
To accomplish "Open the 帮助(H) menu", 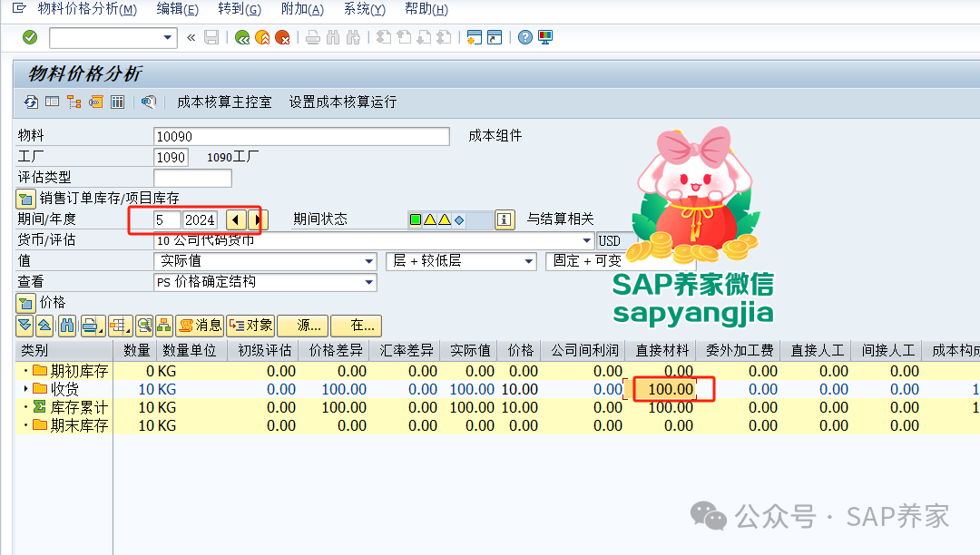I will tap(426, 9).
